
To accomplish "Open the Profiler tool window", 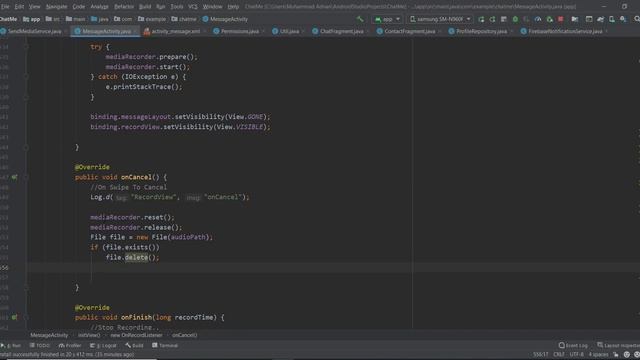I will pos(70,345).
